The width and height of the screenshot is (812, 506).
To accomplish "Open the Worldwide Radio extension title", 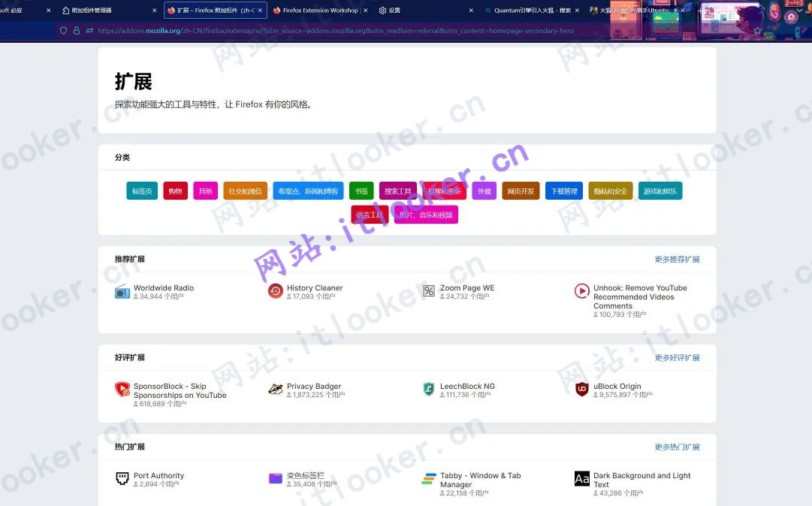I will (x=164, y=288).
